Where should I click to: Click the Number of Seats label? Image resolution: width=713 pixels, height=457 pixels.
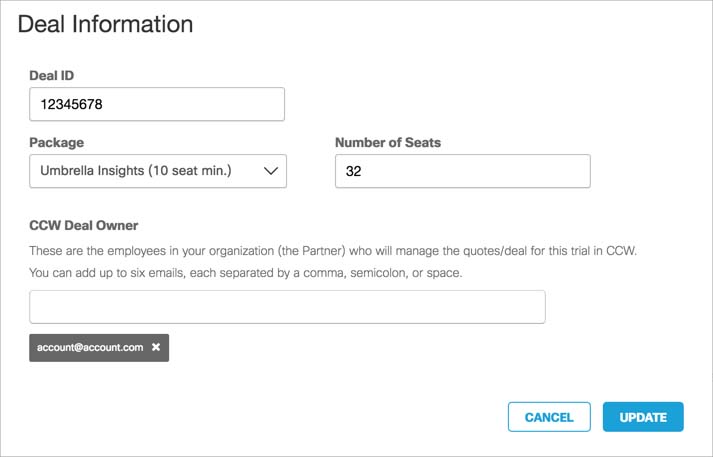click(x=388, y=142)
